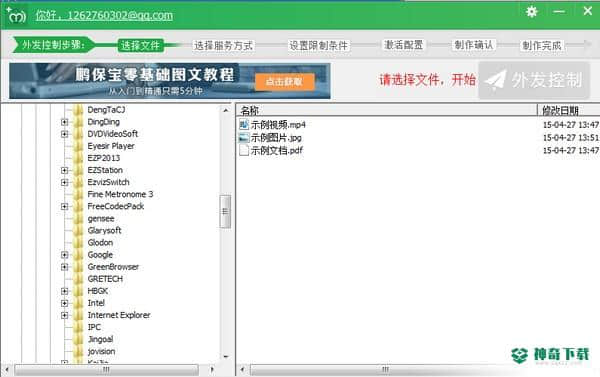The image size is (600, 377).
Task: Click the jovision folder icon
Action: point(78,351)
